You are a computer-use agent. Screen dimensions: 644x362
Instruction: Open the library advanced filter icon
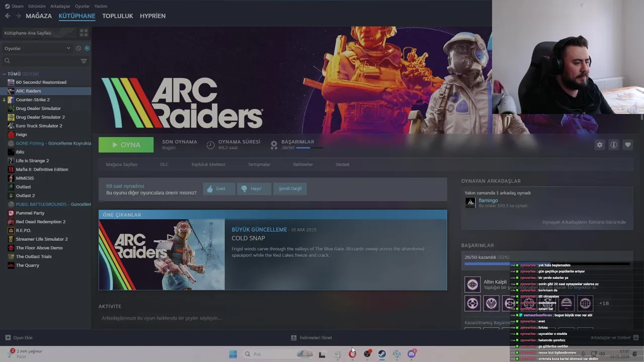[x=84, y=61]
